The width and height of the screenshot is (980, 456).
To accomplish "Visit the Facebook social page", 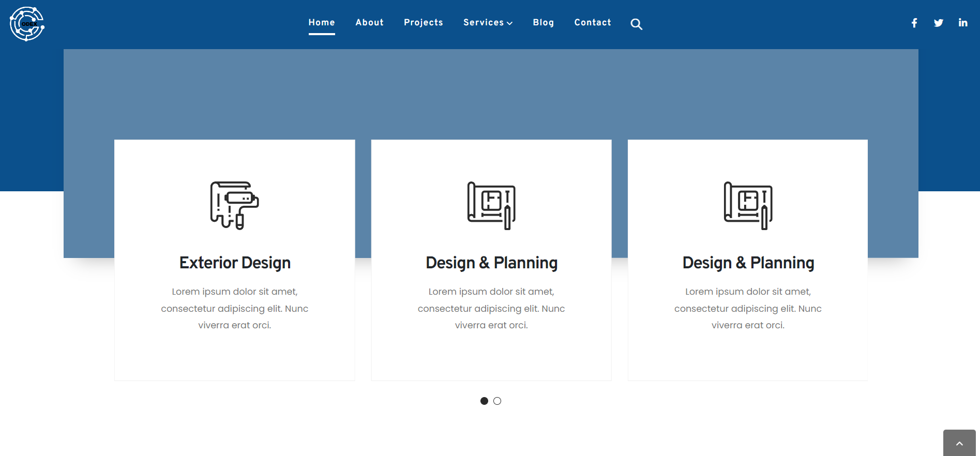I will (x=914, y=23).
